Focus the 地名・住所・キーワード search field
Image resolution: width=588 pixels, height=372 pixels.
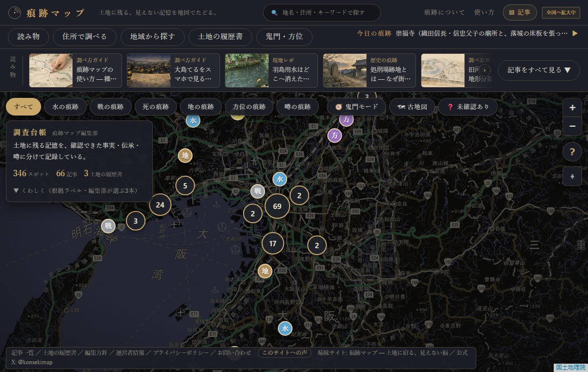click(322, 13)
